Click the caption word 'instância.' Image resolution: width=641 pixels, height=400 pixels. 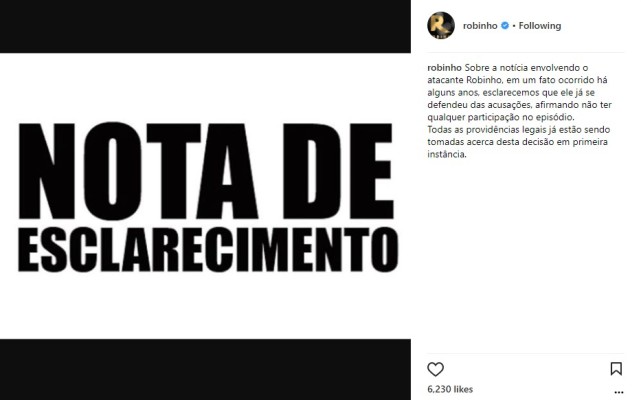coord(447,154)
